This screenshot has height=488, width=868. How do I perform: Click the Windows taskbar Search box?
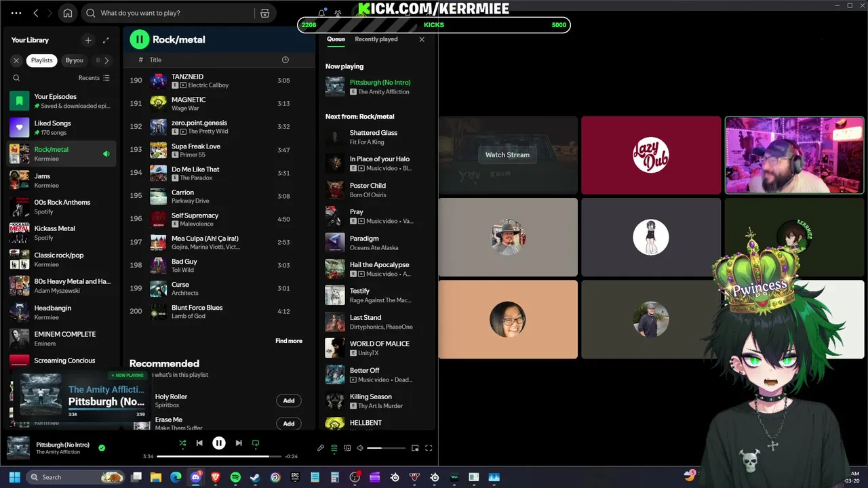point(76,477)
